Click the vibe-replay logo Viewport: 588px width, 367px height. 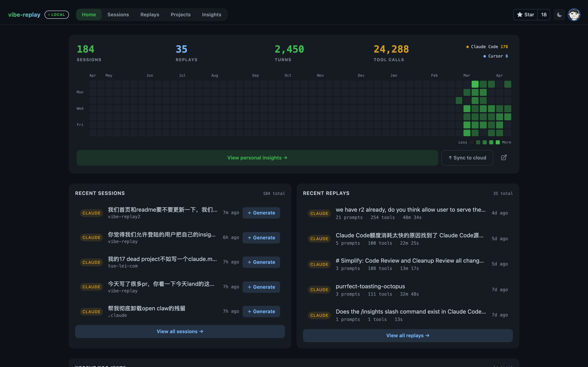[x=24, y=14]
